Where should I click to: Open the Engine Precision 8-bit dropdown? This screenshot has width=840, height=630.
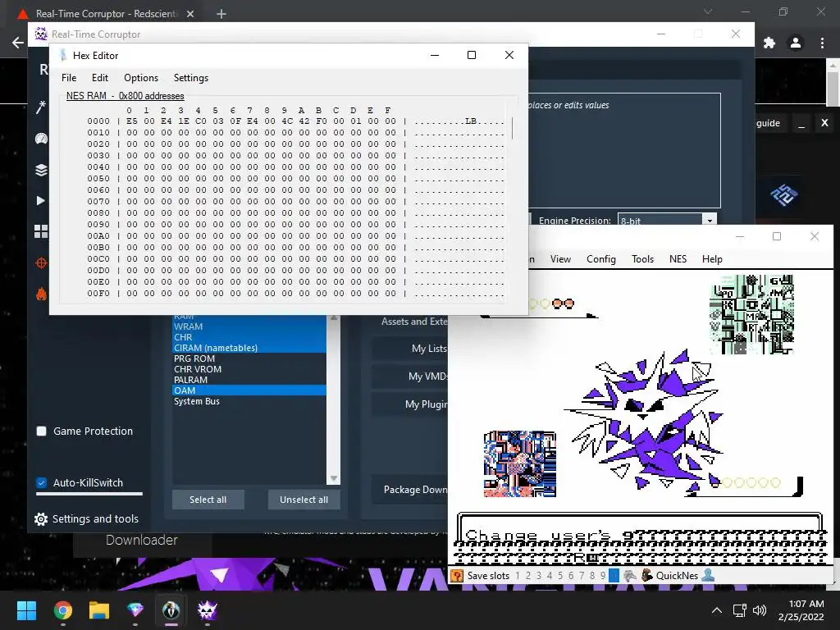coord(666,220)
